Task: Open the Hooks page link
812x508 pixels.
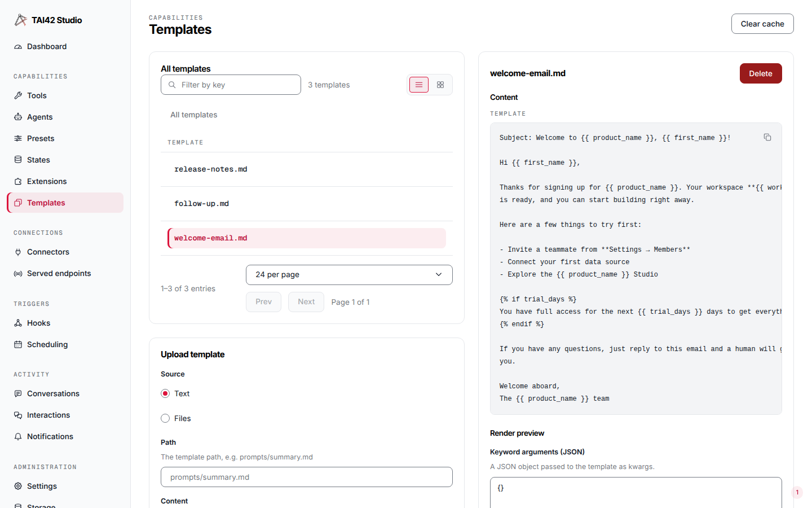Action: click(x=65, y=323)
